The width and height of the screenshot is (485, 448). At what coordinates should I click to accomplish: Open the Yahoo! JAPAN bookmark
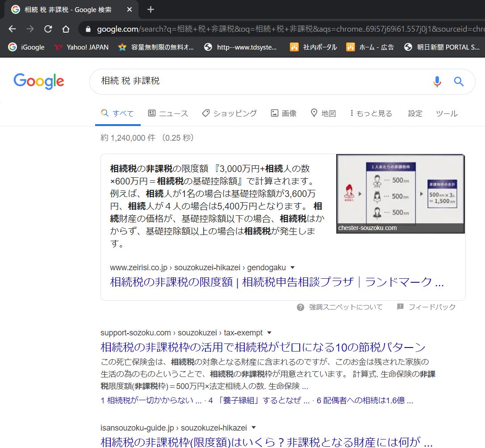(81, 47)
